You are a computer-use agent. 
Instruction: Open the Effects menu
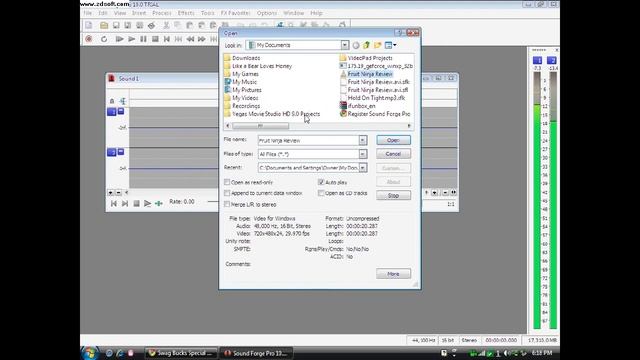186,13
